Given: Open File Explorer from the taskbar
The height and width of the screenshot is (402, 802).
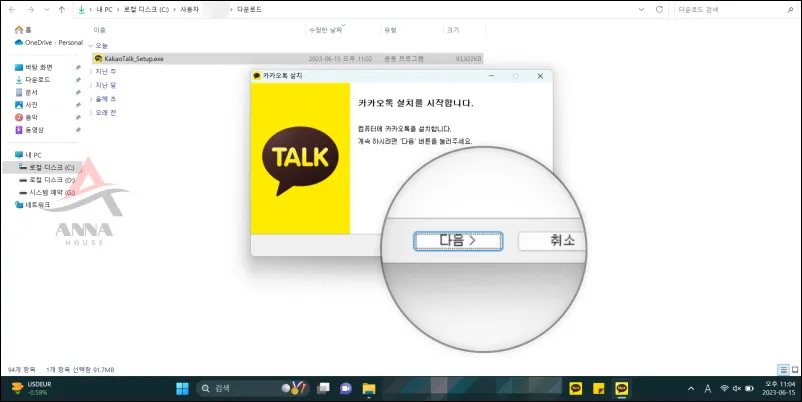Looking at the screenshot, I should tap(369, 389).
